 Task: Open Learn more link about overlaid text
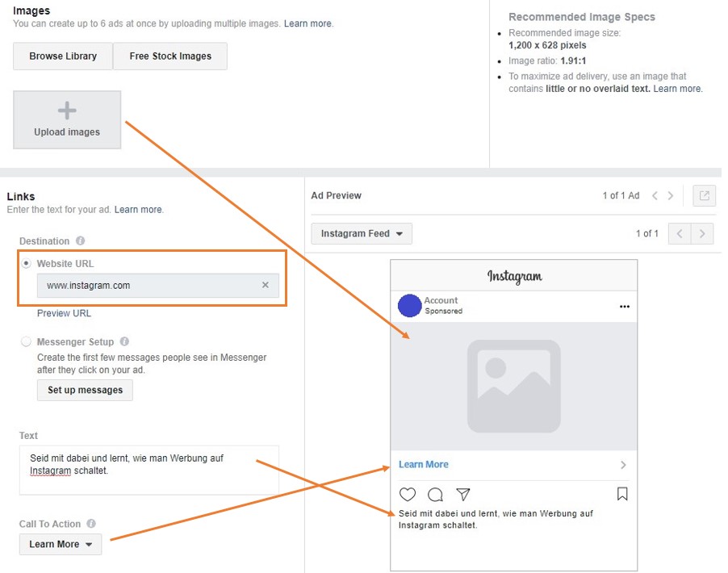[x=677, y=89]
